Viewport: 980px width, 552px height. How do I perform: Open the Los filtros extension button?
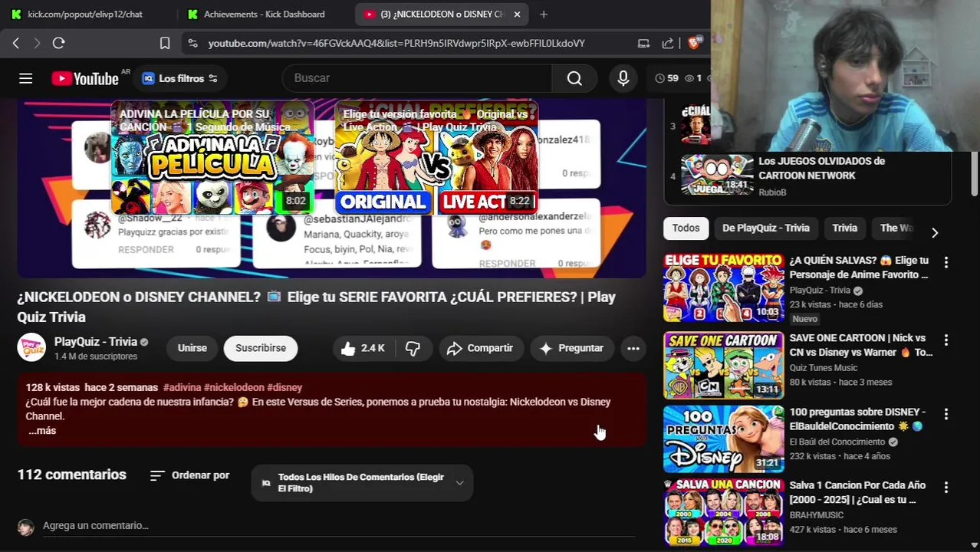pos(180,78)
